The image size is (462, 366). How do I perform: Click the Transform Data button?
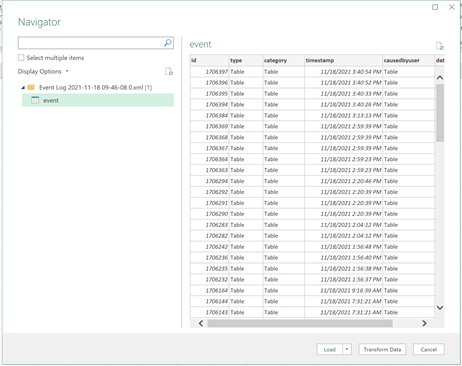click(x=382, y=349)
